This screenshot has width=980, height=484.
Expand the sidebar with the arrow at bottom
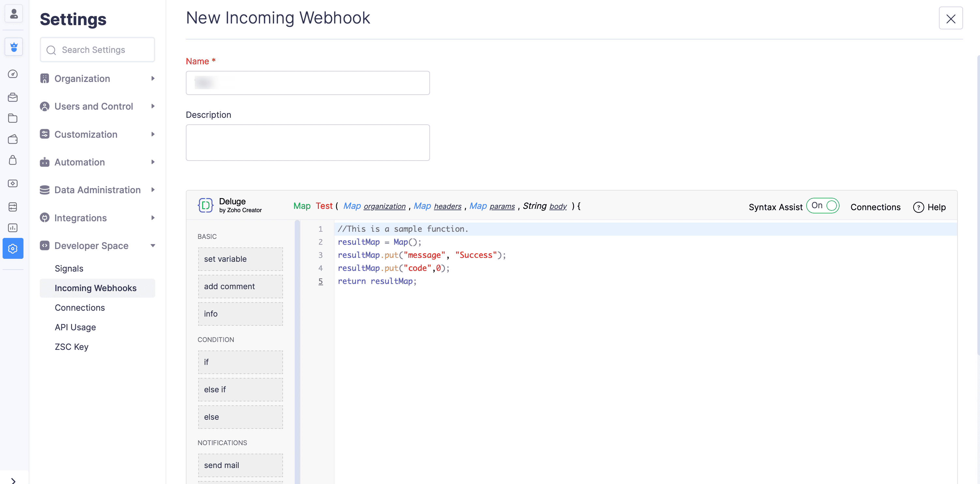coord(13,480)
